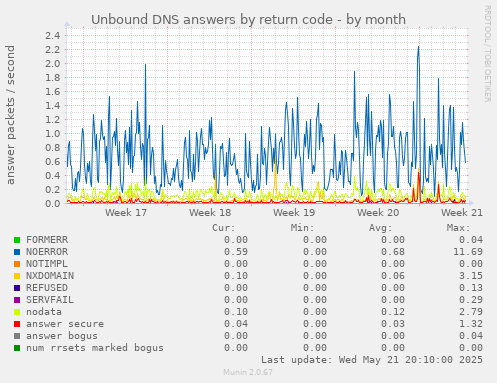Viewport: 497px width, 383px height.
Task: Click the FORMERR green legend swatch
Action: pos(17,240)
